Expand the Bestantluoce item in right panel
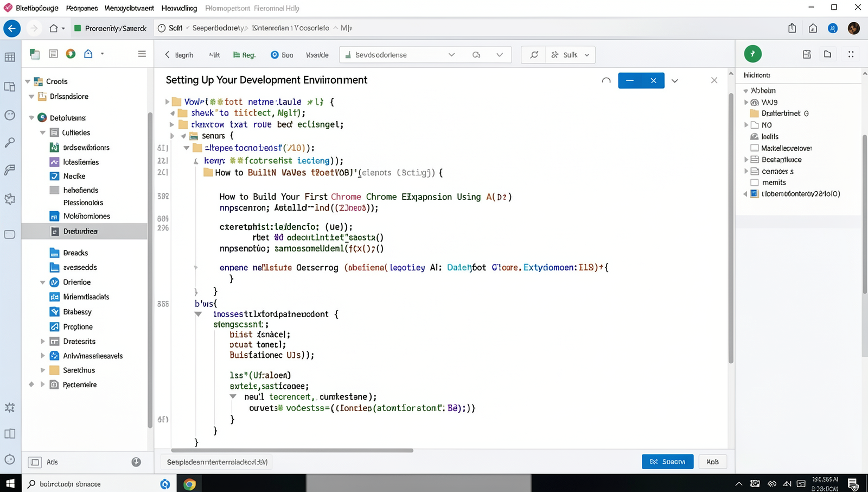Screen dimensions: 868x492 (x=746, y=160)
